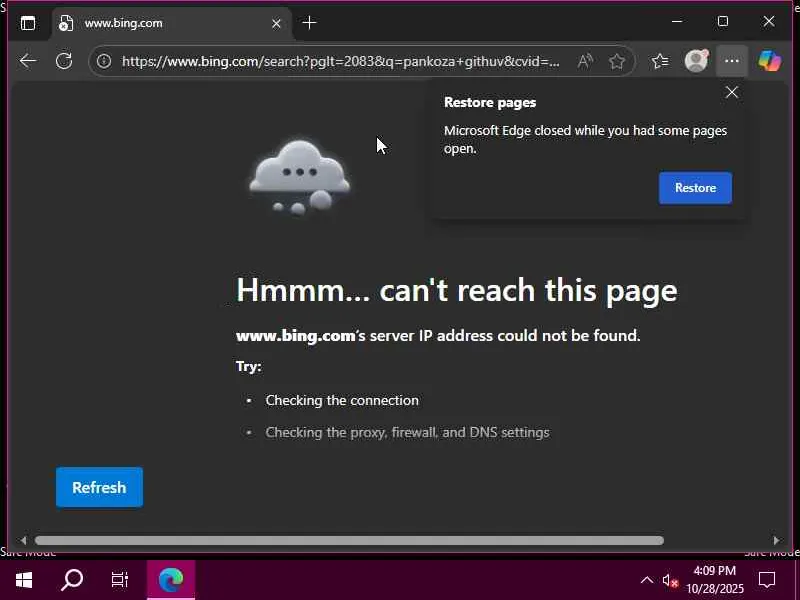Open a new tab with plus icon
The image size is (800, 600).
click(309, 22)
